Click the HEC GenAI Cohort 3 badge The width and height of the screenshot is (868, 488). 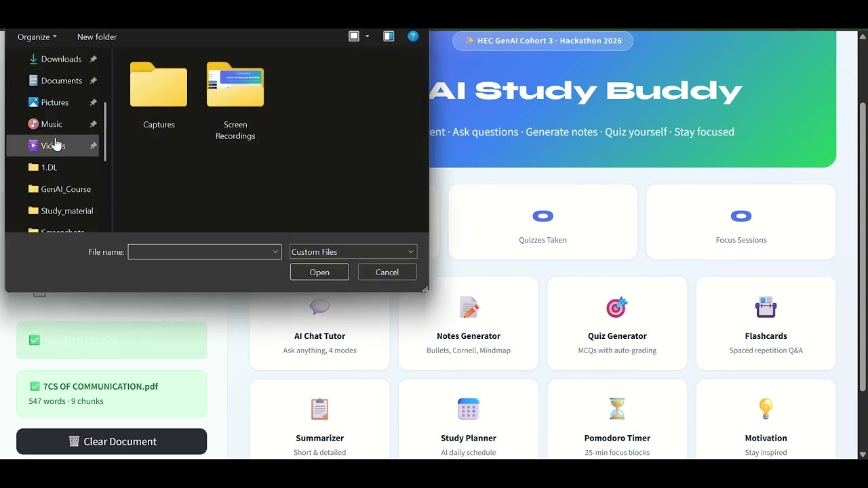point(542,41)
